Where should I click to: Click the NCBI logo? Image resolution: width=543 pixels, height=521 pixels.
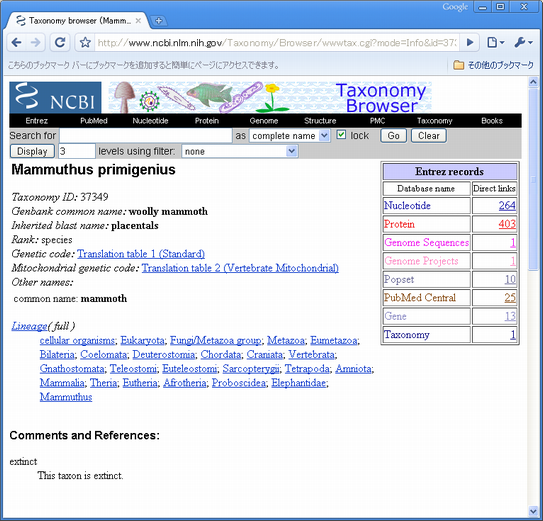(x=55, y=97)
